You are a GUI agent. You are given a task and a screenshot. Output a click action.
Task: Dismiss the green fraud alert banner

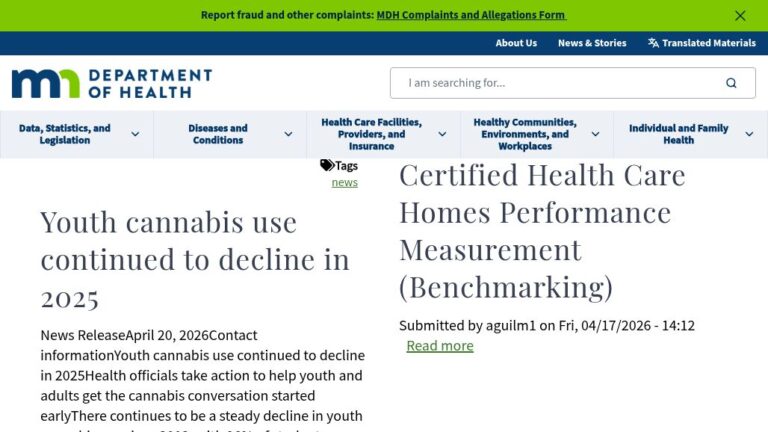[740, 15]
